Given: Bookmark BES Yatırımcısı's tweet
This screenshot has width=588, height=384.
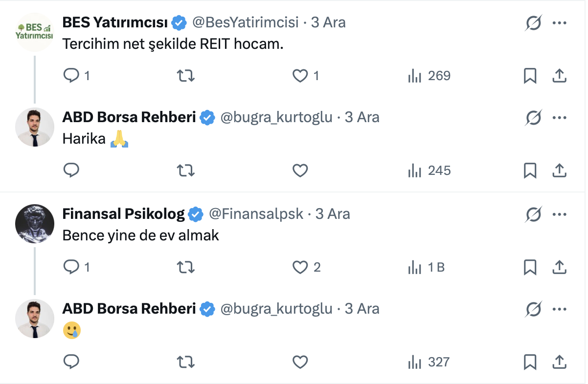Looking at the screenshot, I should 530,76.
